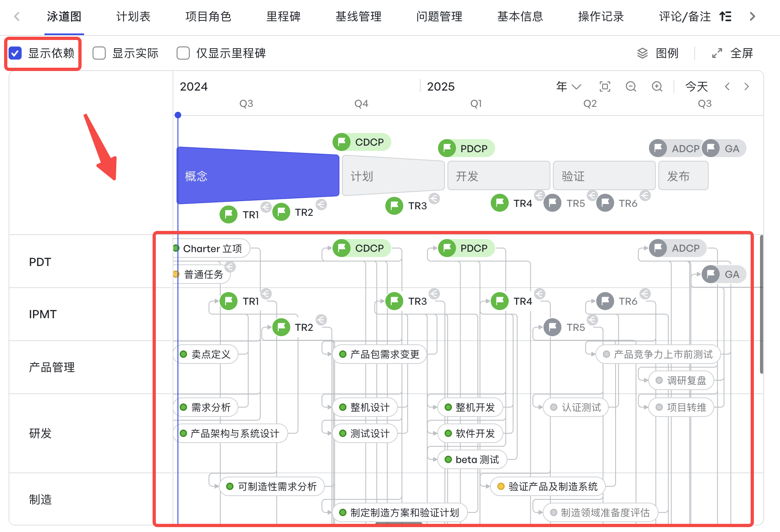Viewport: 780px width, 532px height.
Task: Open the 验证产品及制造系统 task
Action: 547,486
